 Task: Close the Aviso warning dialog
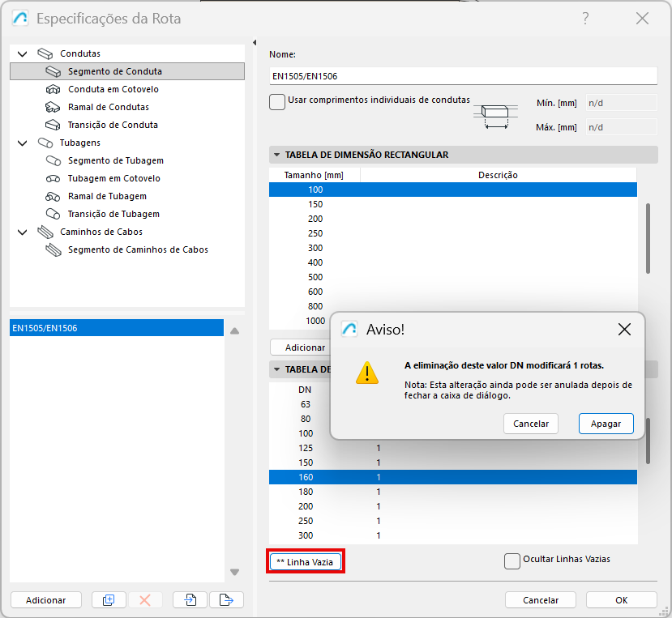pos(624,330)
